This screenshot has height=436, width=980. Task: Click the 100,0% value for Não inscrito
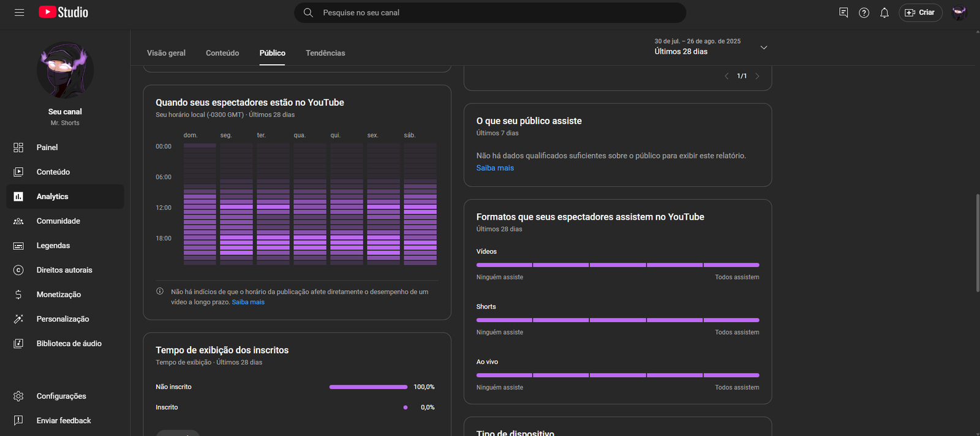click(x=424, y=387)
